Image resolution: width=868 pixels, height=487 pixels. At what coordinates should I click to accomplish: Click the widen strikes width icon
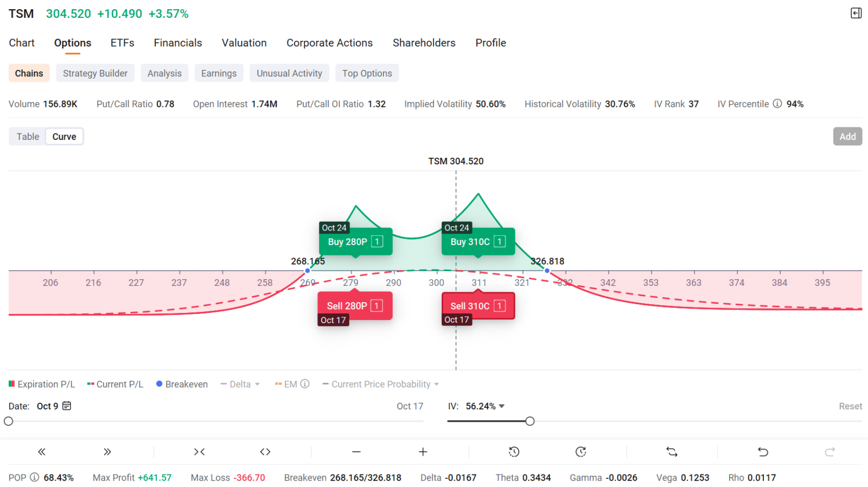[265, 452]
